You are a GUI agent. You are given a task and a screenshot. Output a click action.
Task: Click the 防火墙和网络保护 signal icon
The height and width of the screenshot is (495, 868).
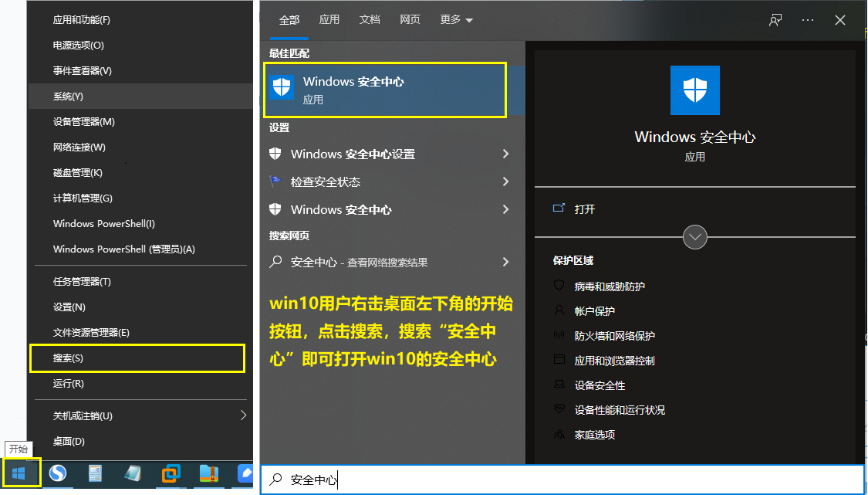pos(559,335)
